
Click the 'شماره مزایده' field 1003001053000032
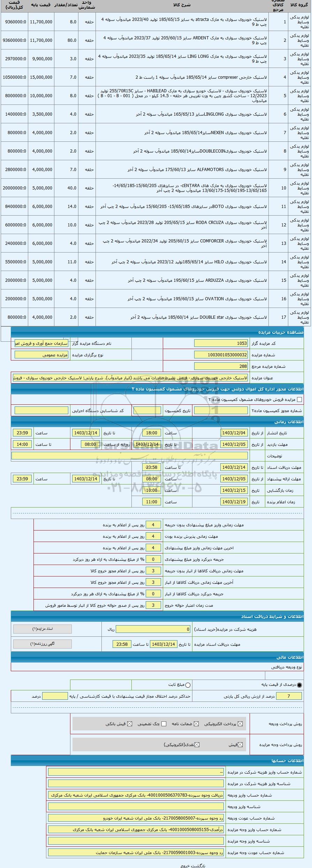click(x=221, y=355)
